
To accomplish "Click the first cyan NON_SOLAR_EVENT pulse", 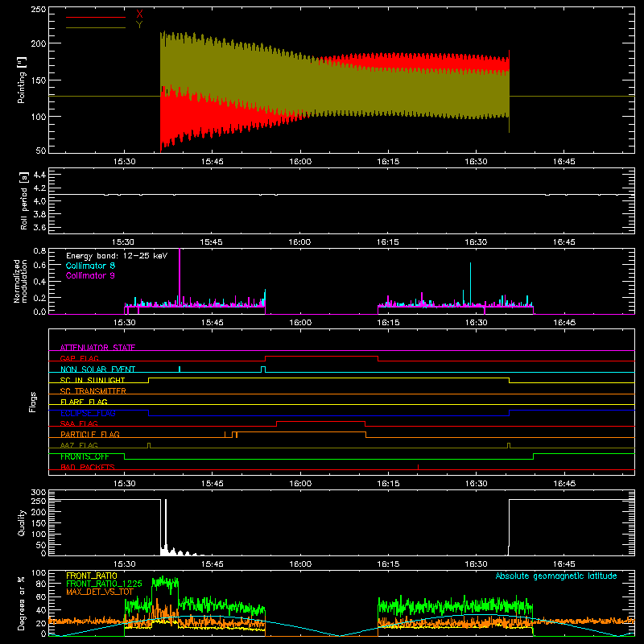I will [180, 369].
